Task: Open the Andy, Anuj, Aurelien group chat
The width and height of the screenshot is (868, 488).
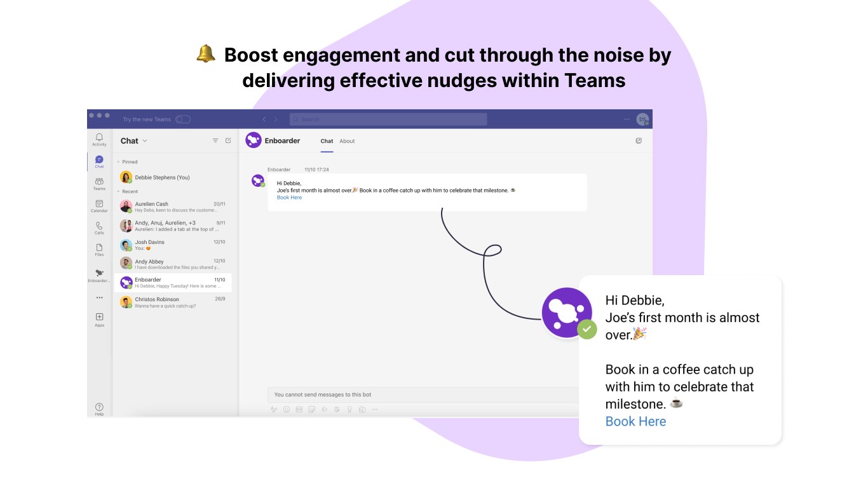Action: pos(173,226)
